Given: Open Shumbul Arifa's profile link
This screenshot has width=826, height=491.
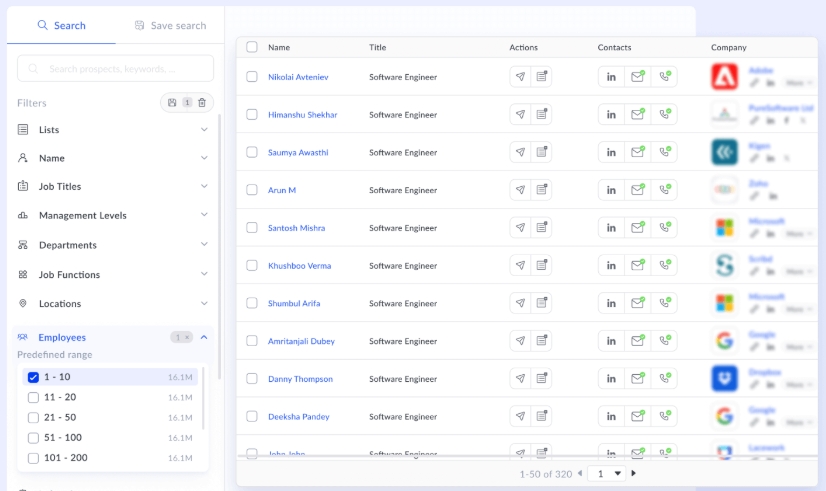Looking at the screenshot, I should pyautogui.click(x=294, y=303).
